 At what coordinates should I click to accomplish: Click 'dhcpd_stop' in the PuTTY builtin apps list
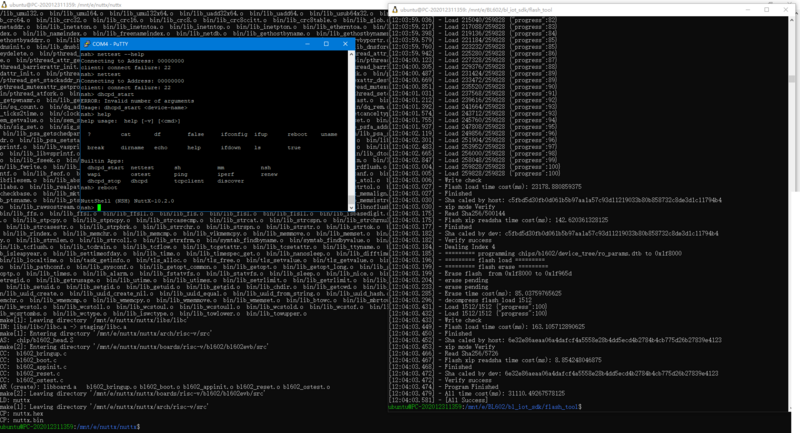104,181
